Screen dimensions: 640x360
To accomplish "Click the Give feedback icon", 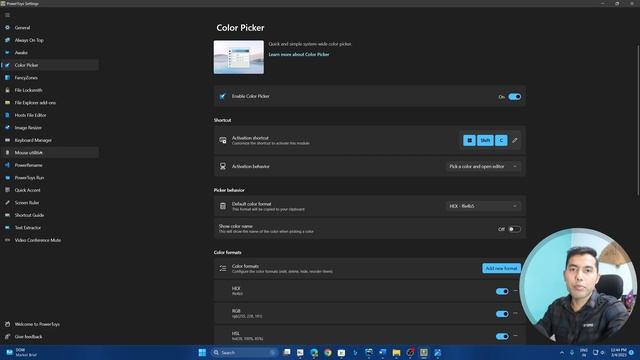I will pyautogui.click(x=7, y=337).
